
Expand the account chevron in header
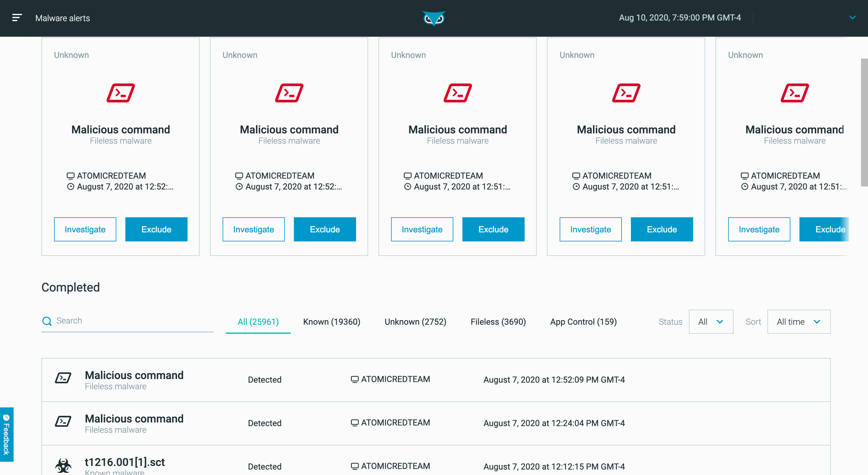pyautogui.click(x=852, y=18)
